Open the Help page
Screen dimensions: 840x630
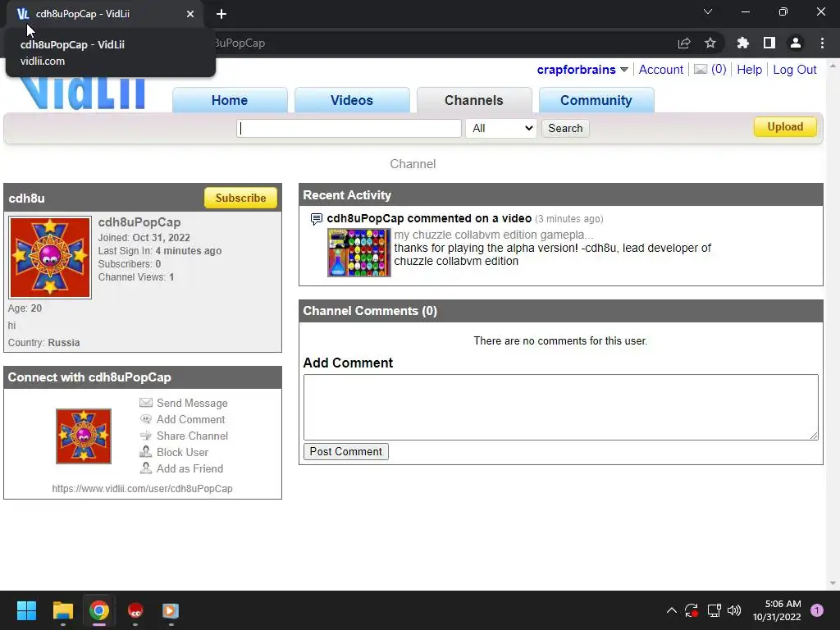click(749, 70)
